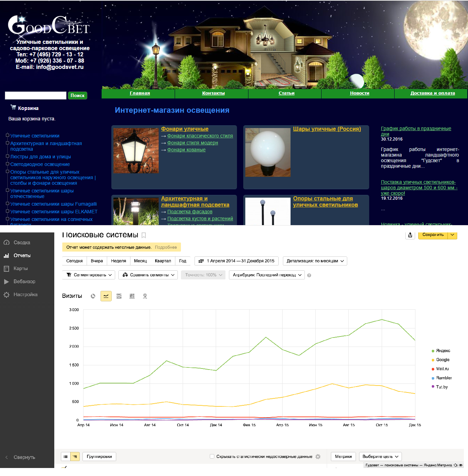Select the Неделя period tab

pyautogui.click(x=119, y=261)
